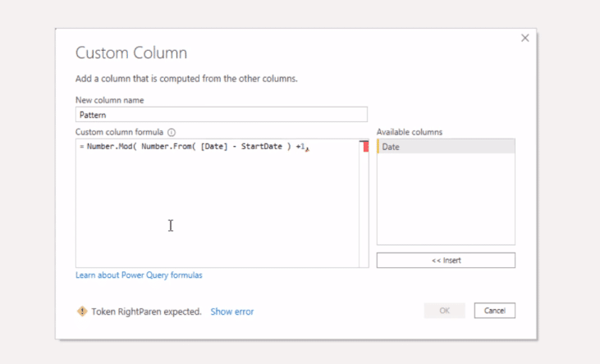This screenshot has height=364, width=600.
Task: Open Learn about Power Query formulas link
Action: [x=139, y=275]
